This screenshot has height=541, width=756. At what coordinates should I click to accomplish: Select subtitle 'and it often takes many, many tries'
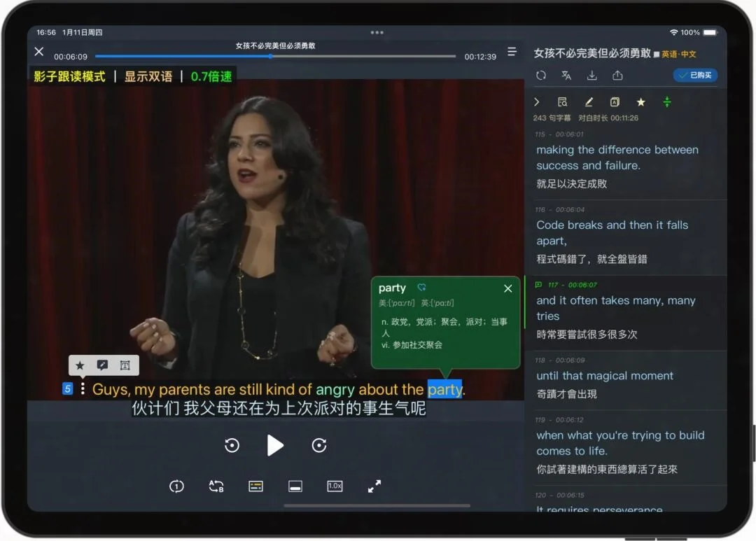tap(626, 312)
